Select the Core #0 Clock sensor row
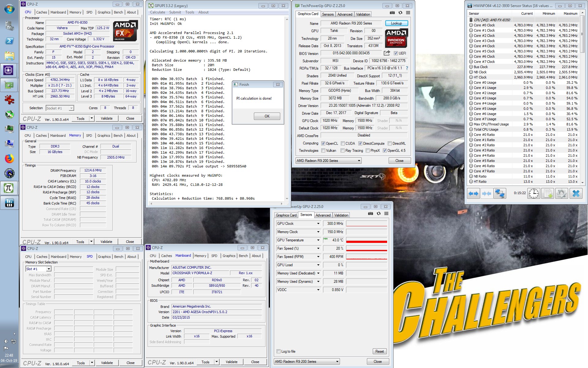 (x=523, y=25)
